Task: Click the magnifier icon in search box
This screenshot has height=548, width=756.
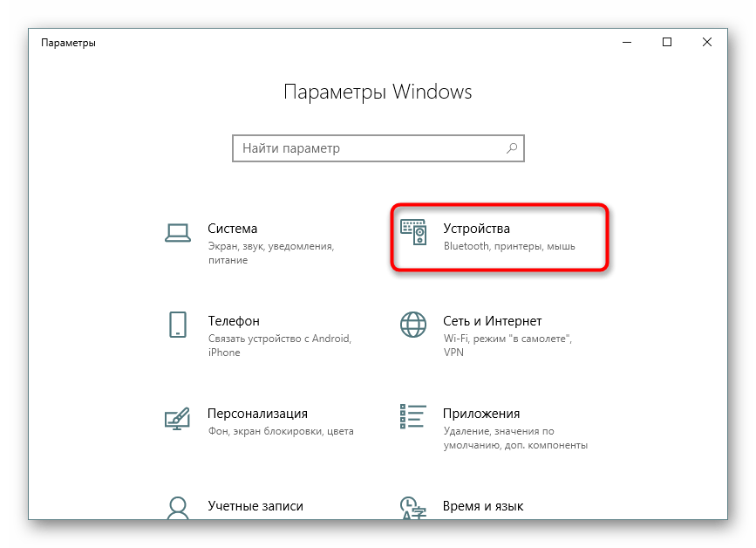Action: click(x=512, y=148)
